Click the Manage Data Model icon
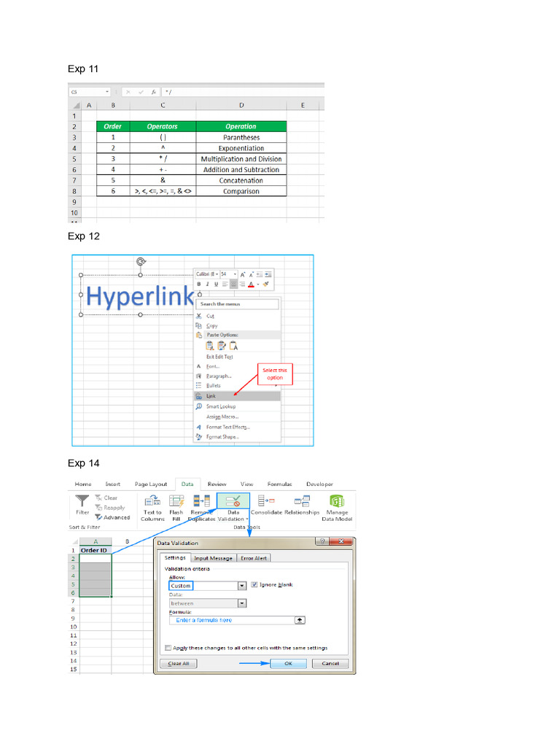This screenshot has height=747, width=560. point(337,501)
